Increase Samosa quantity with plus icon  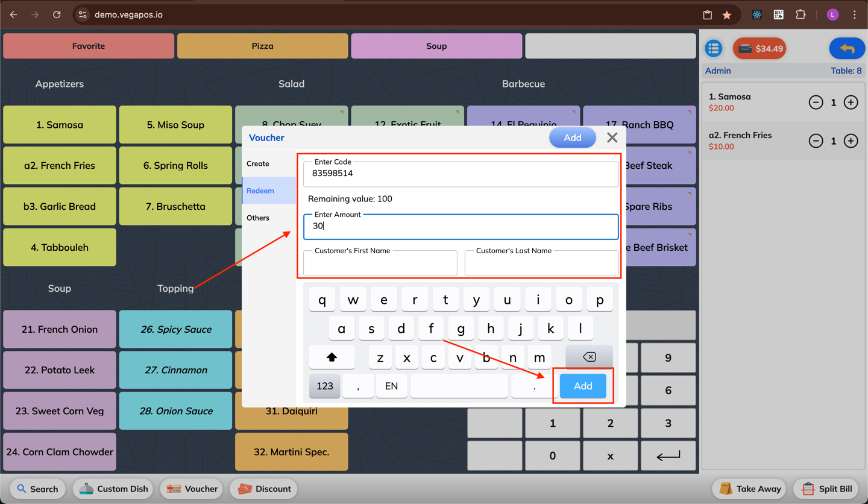[851, 102]
